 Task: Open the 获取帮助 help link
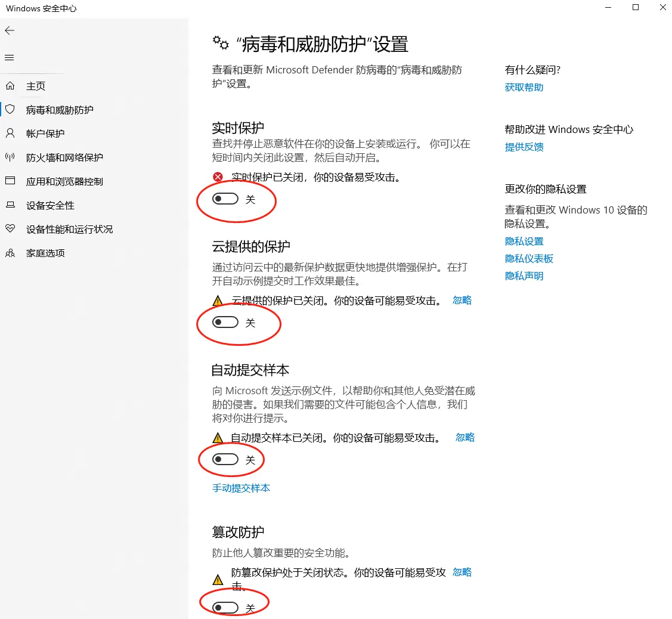[524, 87]
